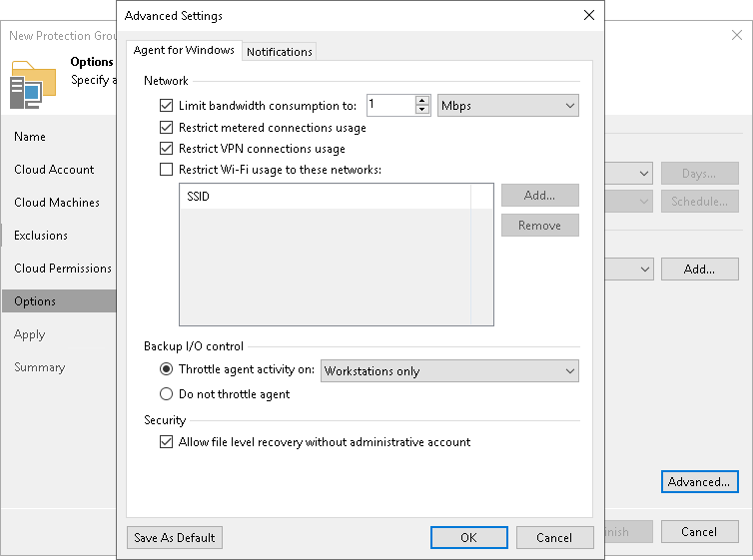Click Remove next to the SSID list
The width and height of the screenshot is (753, 560).
[539, 226]
